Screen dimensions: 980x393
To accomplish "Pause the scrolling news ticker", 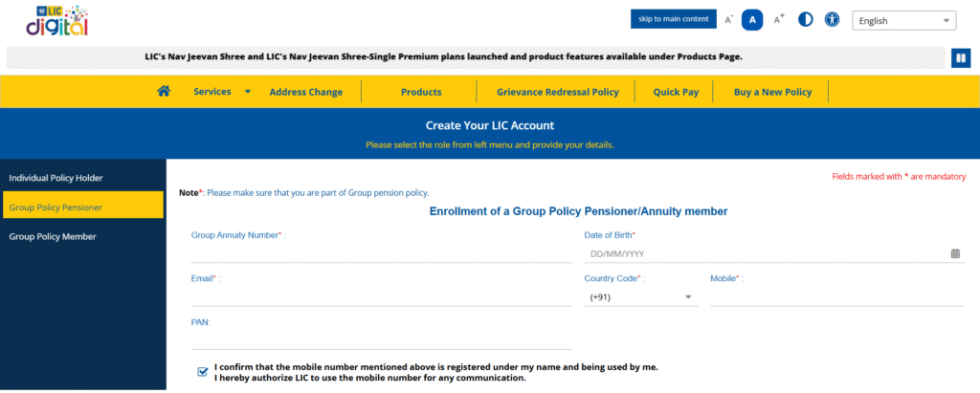I will (x=961, y=58).
